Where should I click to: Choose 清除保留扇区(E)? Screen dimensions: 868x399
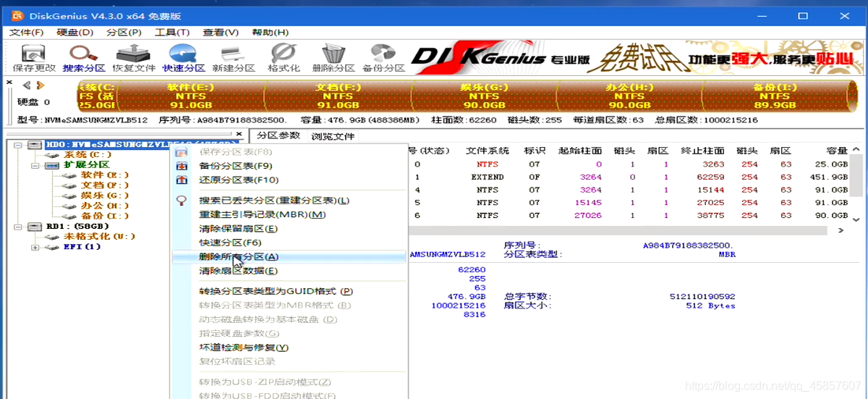click(x=289, y=228)
